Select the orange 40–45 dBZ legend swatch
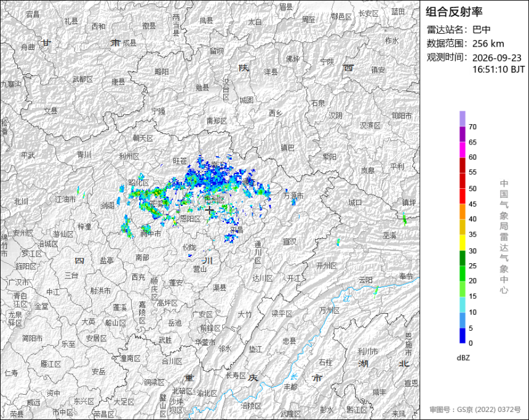 pos(462,212)
